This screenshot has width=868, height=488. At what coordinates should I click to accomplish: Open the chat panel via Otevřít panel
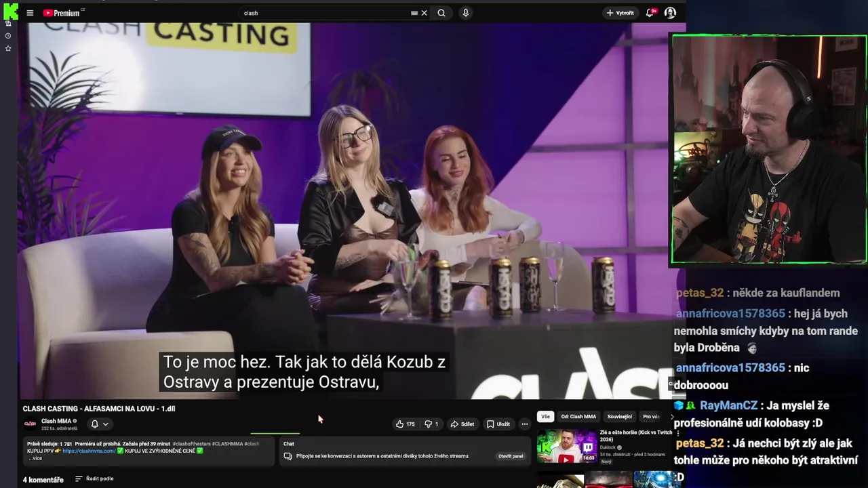coord(511,456)
